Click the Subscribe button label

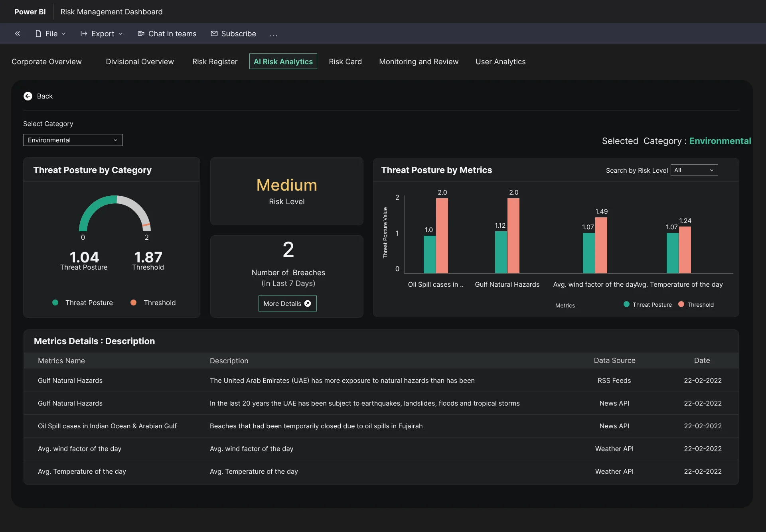coord(239,33)
